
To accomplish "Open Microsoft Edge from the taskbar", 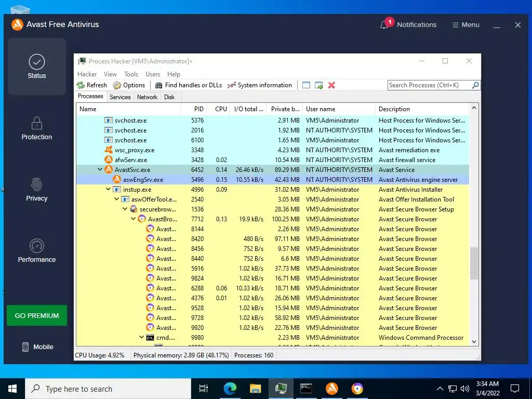I will click(230, 389).
